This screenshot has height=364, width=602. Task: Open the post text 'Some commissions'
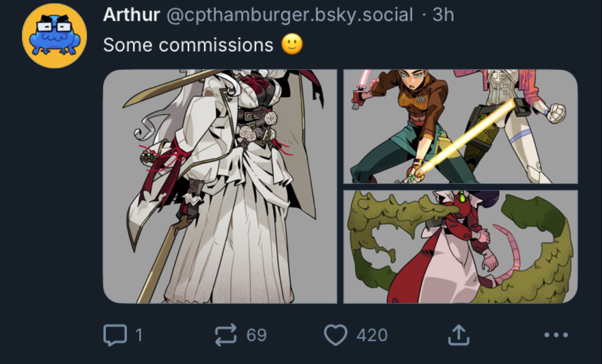click(188, 45)
